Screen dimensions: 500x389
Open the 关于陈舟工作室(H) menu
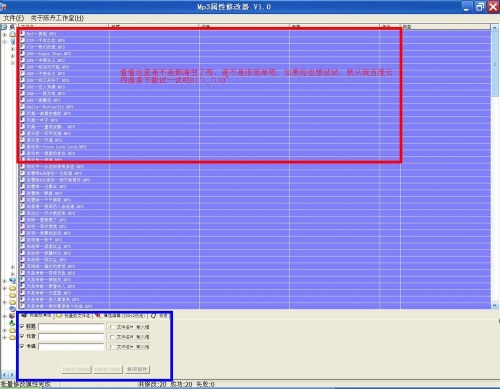57,18
